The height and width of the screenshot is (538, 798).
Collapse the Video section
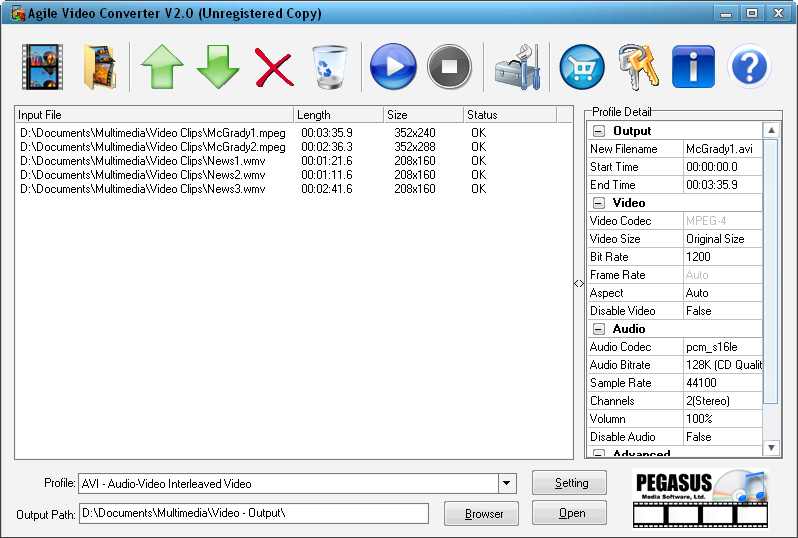[599, 203]
